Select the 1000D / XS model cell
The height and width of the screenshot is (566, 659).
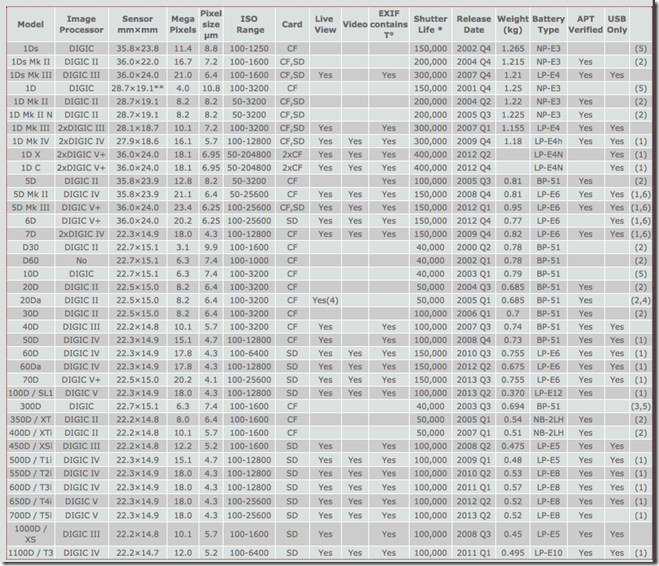click(31, 534)
